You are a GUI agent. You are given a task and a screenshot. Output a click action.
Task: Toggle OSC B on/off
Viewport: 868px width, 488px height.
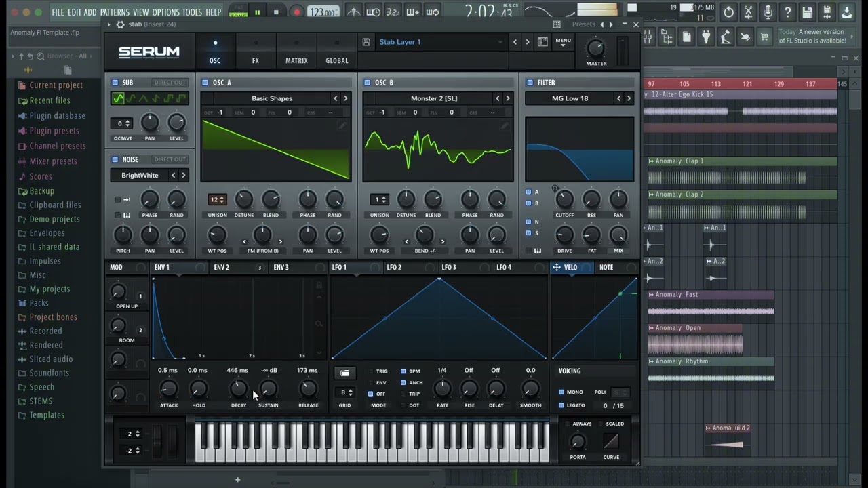tap(367, 83)
